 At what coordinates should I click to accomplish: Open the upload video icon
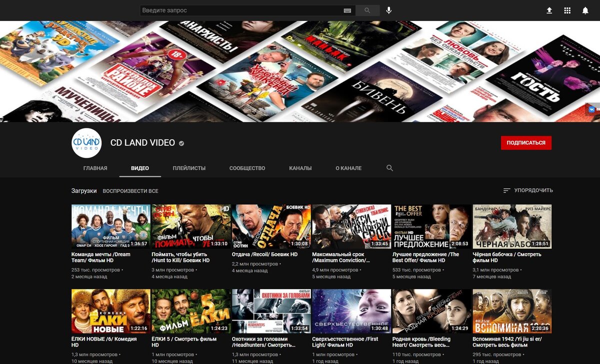(549, 10)
